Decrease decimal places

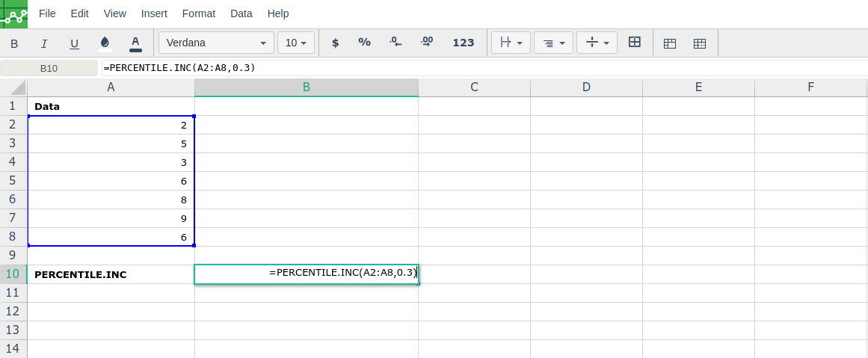click(x=395, y=43)
